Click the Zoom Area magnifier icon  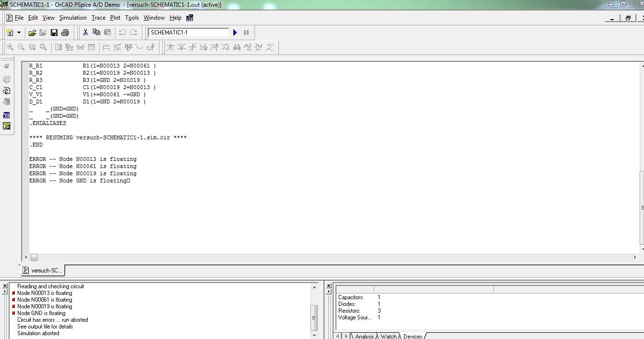click(32, 47)
